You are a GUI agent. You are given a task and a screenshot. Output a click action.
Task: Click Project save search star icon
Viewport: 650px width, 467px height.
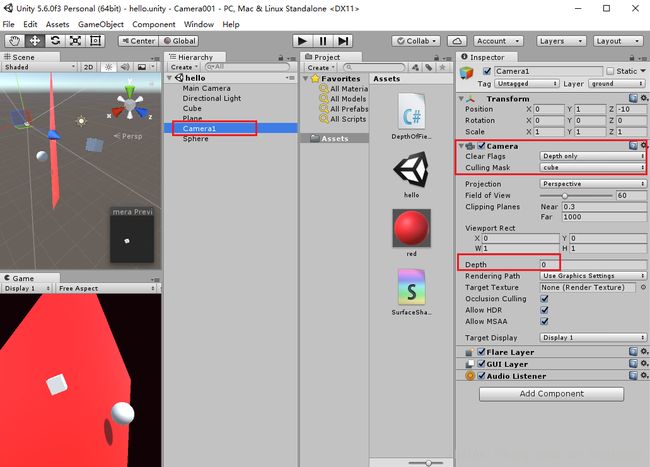[x=442, y=67]
